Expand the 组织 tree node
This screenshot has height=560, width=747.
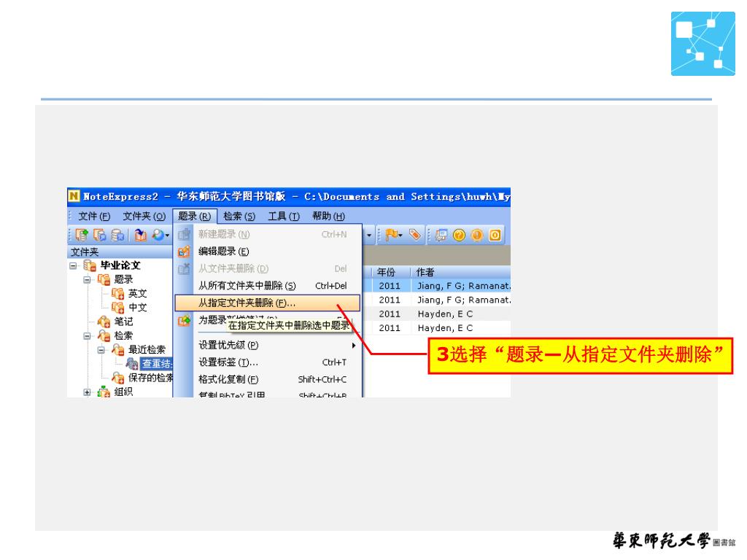(x=88, y=392)
